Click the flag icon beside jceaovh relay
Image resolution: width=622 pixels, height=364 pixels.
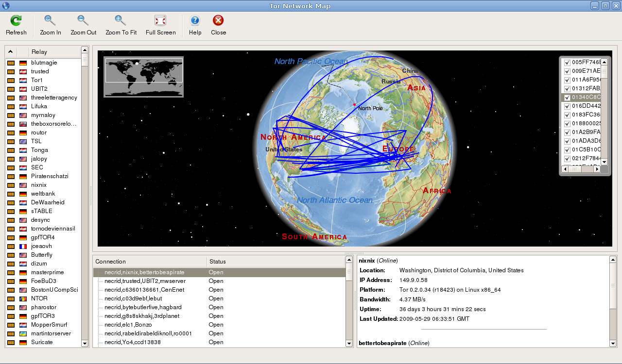tap(22, 246)
